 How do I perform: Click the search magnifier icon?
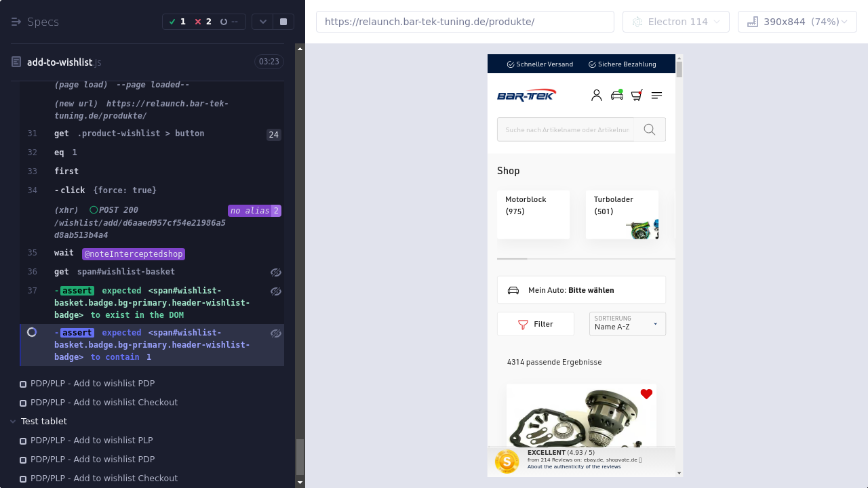(650, 129)
